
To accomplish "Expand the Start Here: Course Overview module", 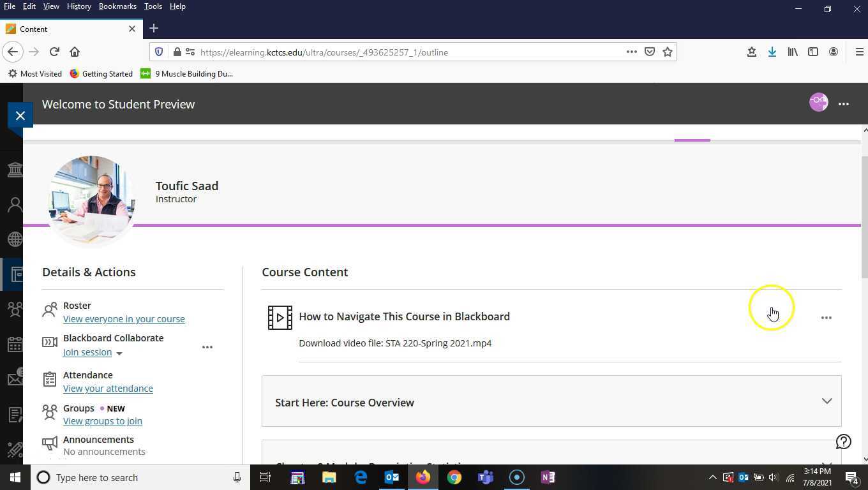I will click(x=827, y=401).
